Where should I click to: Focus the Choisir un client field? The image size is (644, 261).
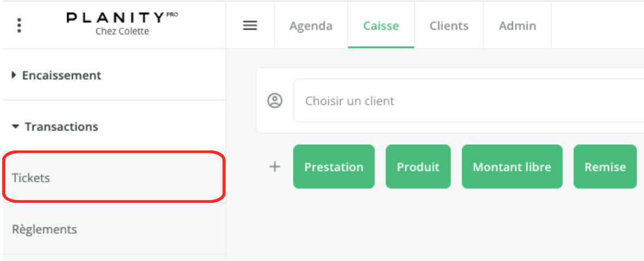point(468,100)
